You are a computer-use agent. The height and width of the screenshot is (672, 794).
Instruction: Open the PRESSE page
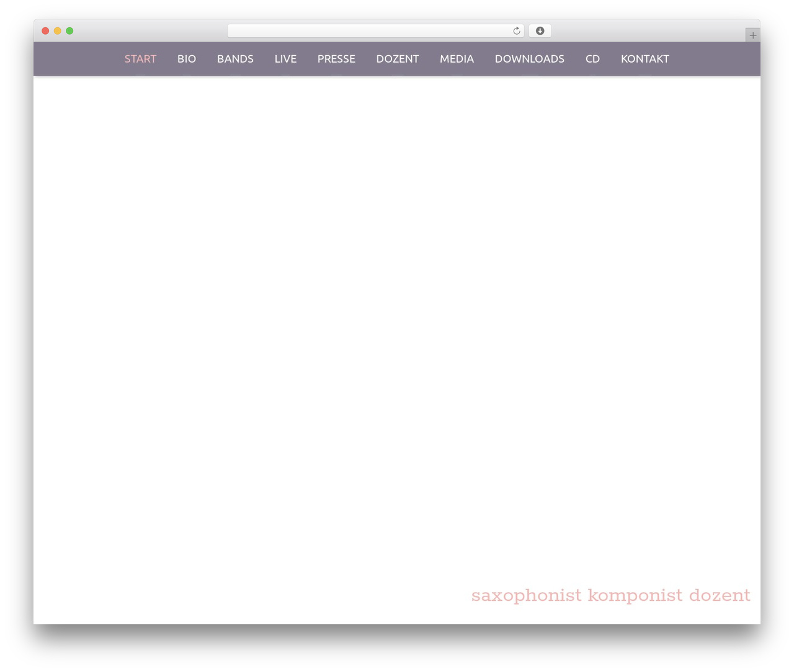[336, 59]
